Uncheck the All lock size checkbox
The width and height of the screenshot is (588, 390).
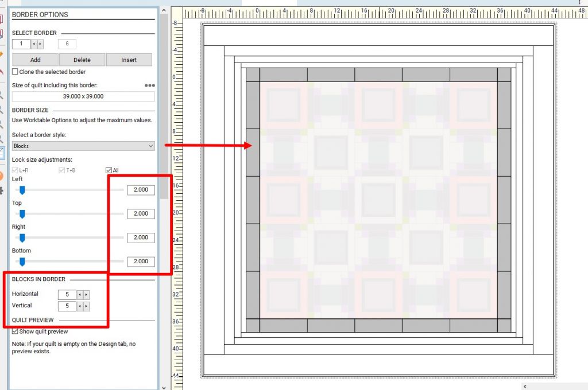(x=109, y=170)
